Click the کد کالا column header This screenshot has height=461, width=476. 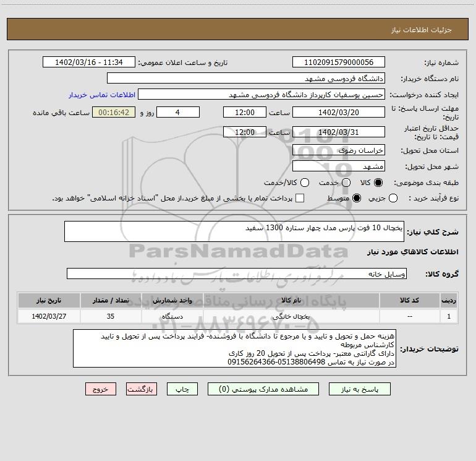click(x=409, y=301)
